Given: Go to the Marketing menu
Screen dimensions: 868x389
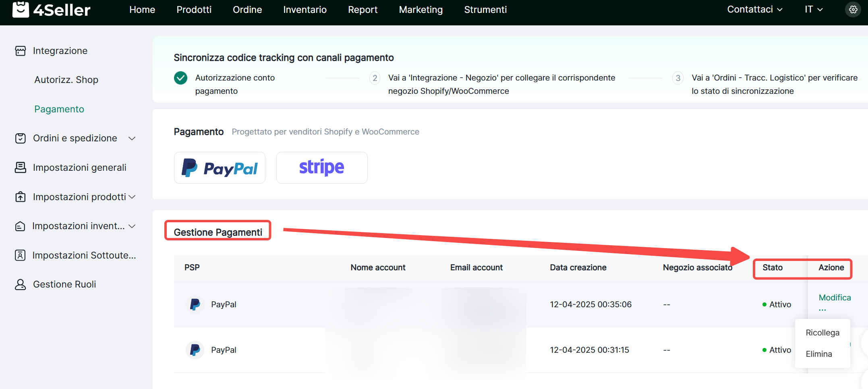Looking at the screenshot, I should 421,10.
